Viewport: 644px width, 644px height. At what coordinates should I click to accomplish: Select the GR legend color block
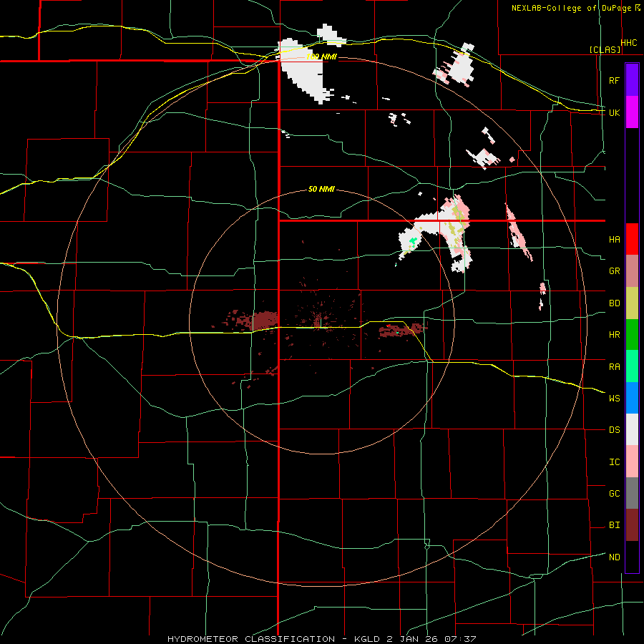tap(632, 270)
